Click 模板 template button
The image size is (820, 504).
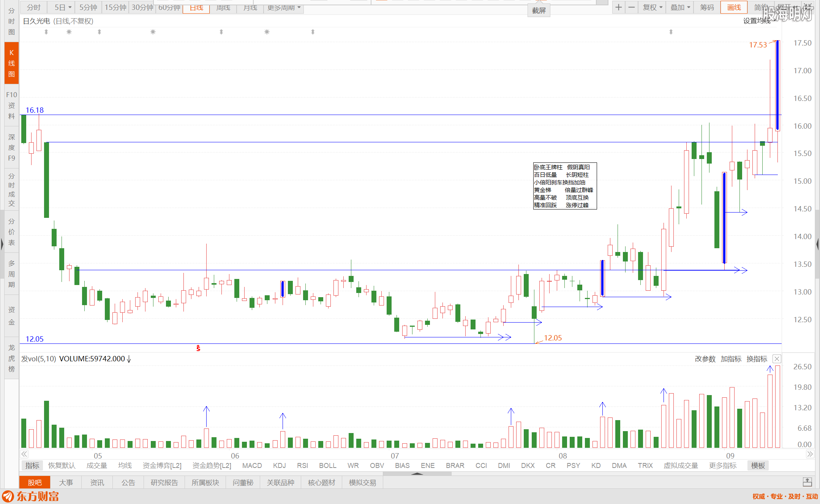point(758,465)
